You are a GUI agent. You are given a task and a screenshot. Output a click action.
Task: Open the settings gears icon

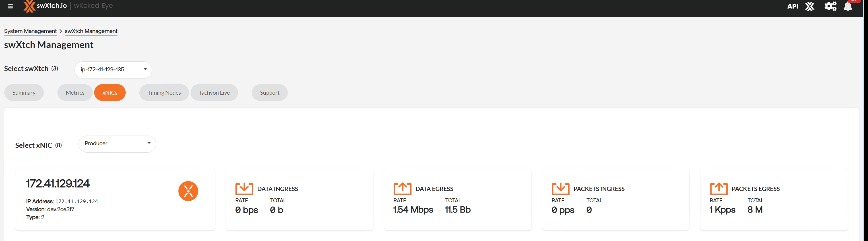[830, 7]
